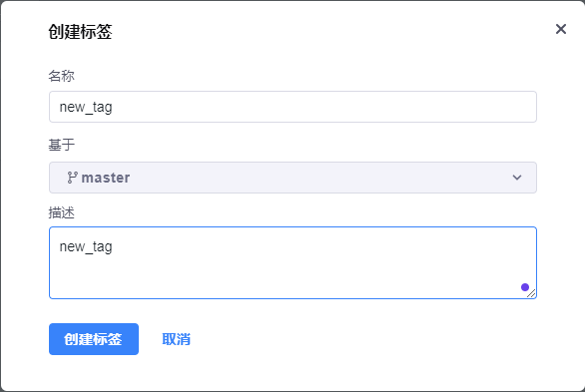Click the resize grip of 描述 textarea
The width and height of the screenshot is (585, 392).
(x=532, y=293)
